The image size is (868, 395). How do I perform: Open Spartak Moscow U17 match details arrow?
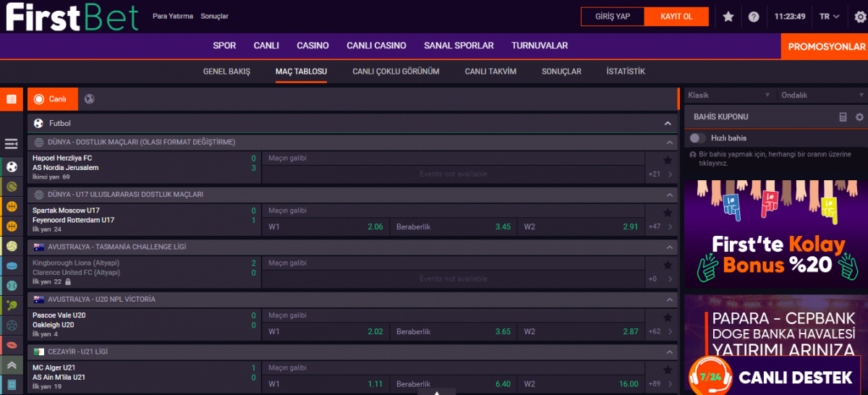(670, 226)
